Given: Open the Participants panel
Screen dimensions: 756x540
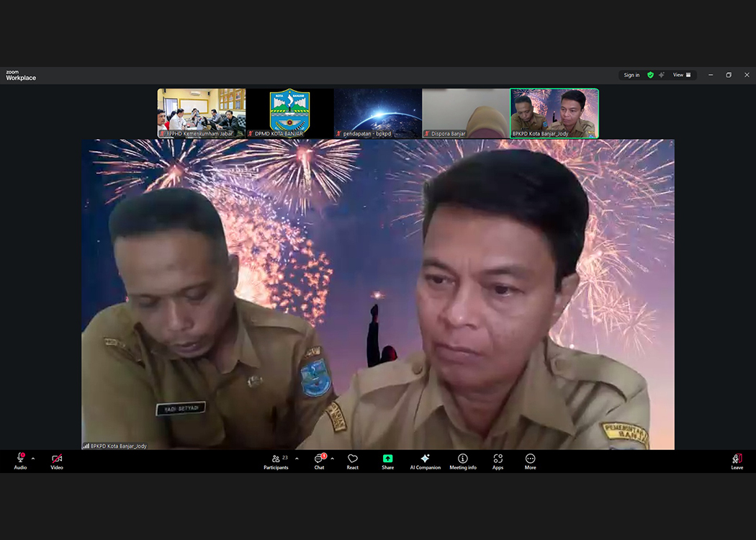Looking at the screenshot, I should click(x=276, y=459).
